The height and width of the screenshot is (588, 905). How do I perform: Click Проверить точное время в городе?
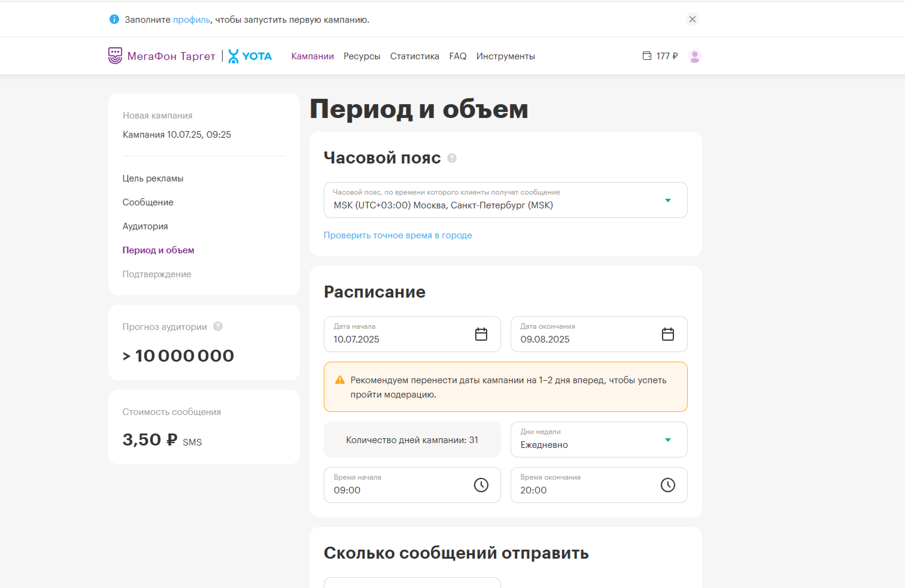point(398,235)
